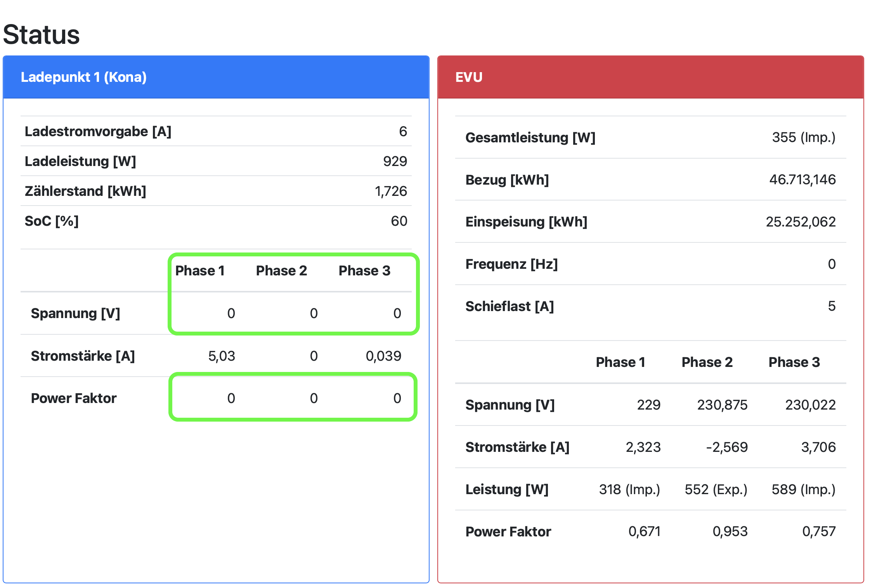Click the Zählerstand [kWh] value 1,726
This screenshot has width=870, height=588.
(x=390, y=191)
